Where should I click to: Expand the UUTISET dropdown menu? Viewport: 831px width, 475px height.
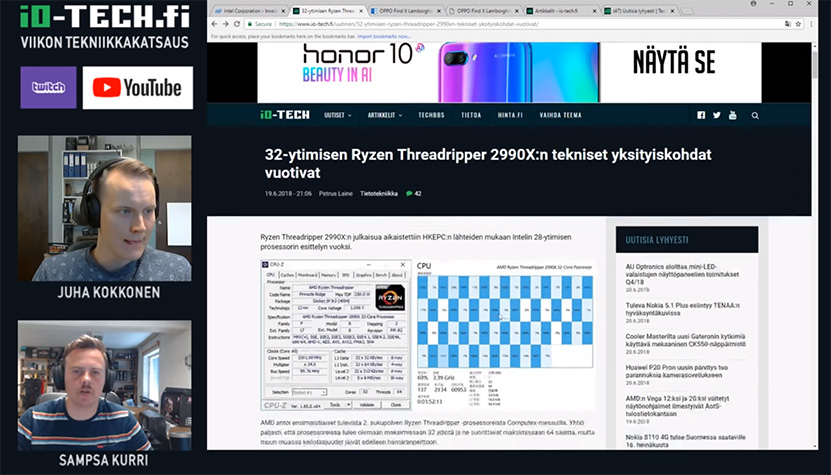pyautogui.click(x=338, y=115)
